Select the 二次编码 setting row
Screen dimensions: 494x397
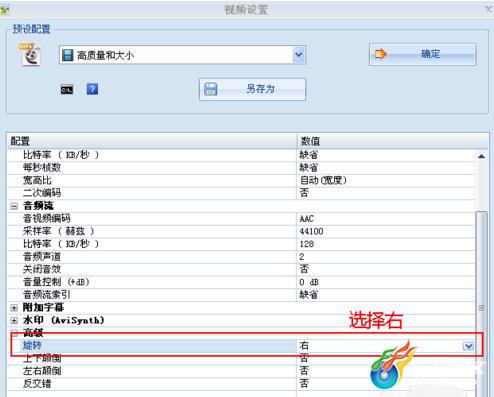pyautogui.click(x=242, y=193)
